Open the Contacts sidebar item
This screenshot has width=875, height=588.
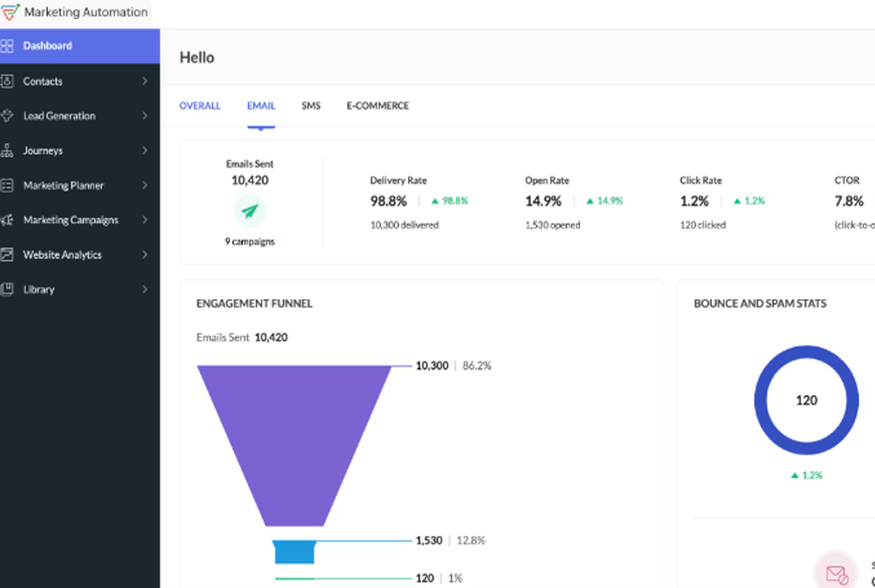pyautogui.click(x=80, y=82)
